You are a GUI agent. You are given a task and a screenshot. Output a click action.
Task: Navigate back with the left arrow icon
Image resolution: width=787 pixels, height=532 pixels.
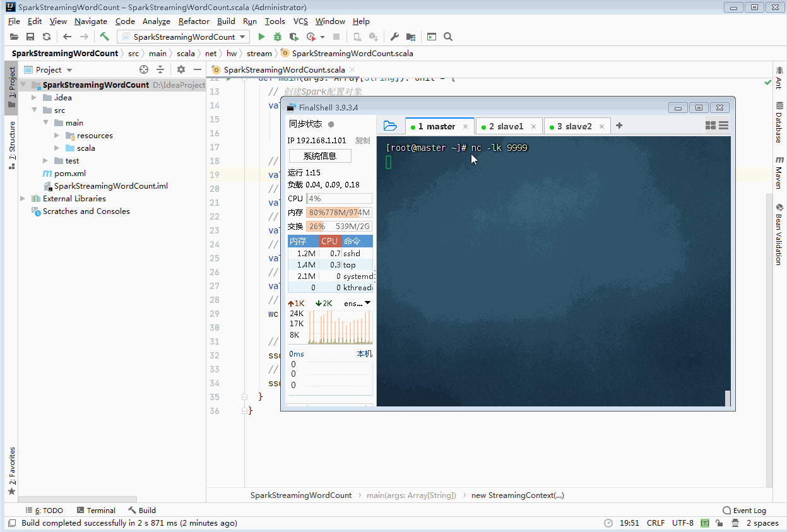(x=68, y=37)
